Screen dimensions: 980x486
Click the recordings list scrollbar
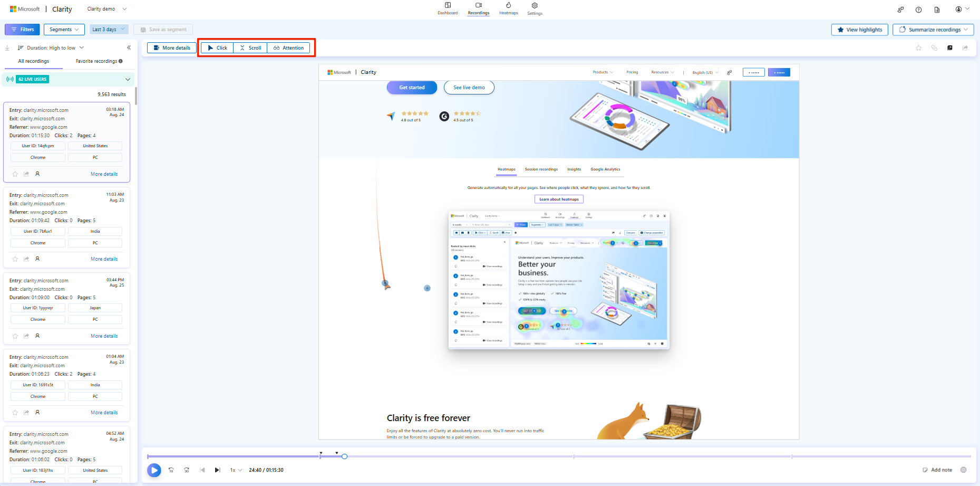(x=136, y=96)
